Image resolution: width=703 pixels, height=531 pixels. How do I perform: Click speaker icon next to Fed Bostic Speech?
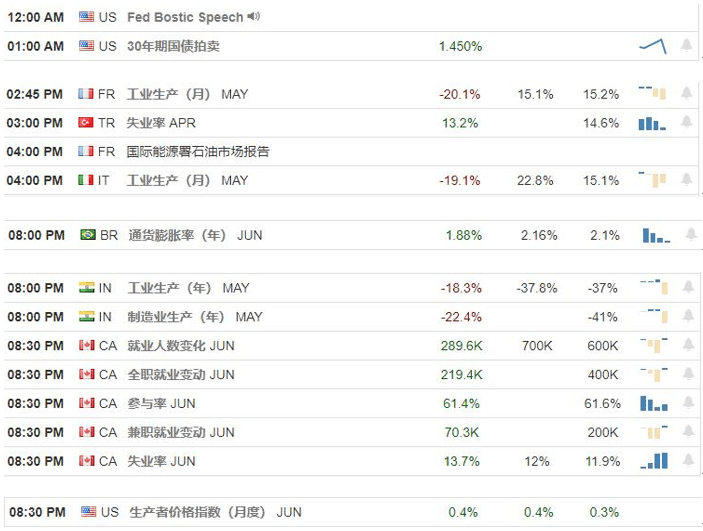(254, 17)
